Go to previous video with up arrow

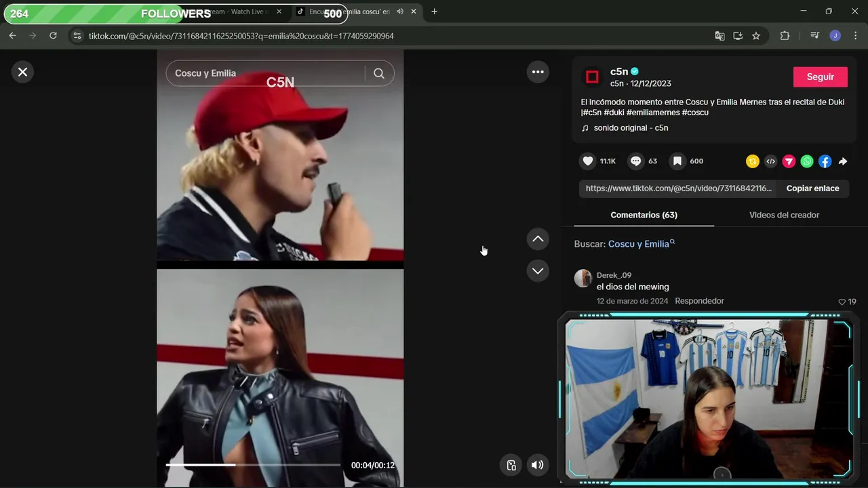[538, 239]
